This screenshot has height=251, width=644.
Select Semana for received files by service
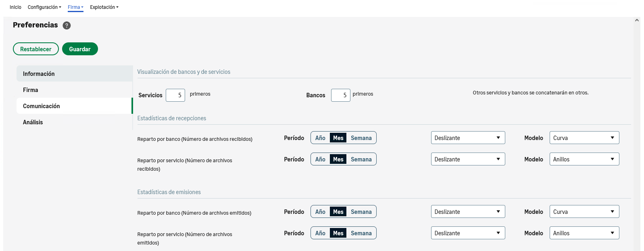point(361,159)
